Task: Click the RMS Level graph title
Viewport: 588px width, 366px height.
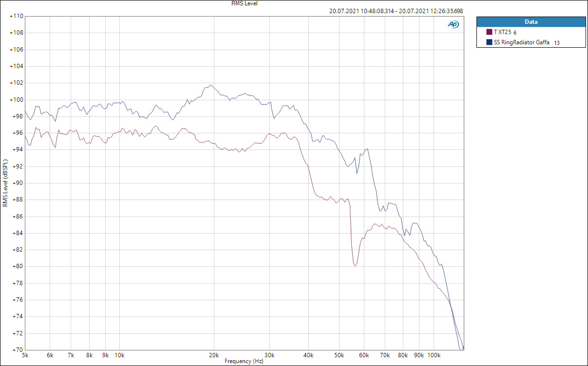Action: pos(245,3)
